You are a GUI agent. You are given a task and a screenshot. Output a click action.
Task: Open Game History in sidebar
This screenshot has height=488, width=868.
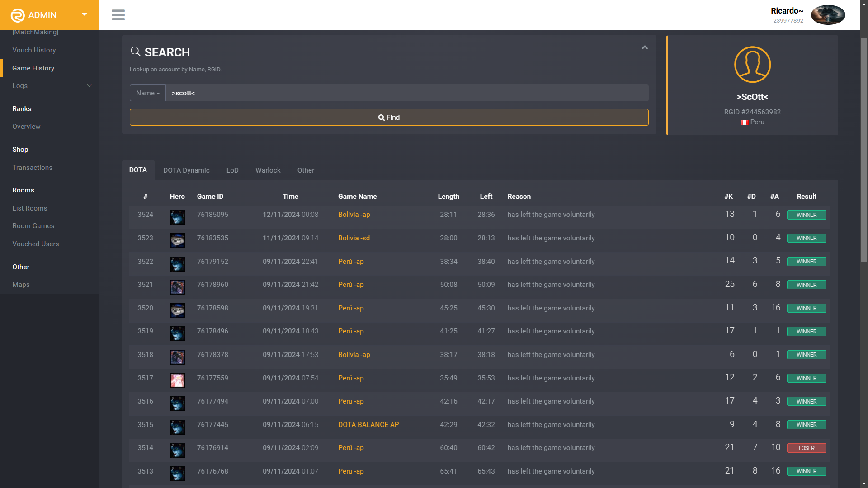[x=33, y=68]
